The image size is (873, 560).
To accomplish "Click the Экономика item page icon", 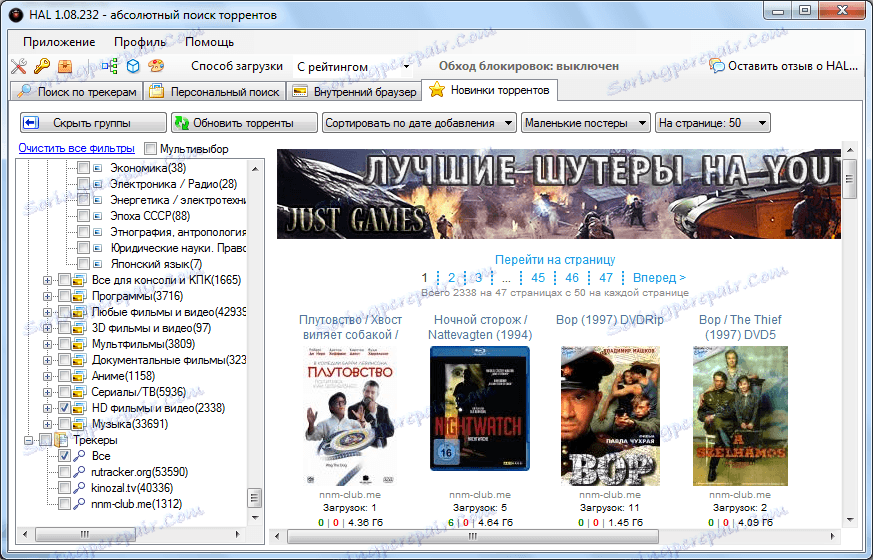I will 97,168.
